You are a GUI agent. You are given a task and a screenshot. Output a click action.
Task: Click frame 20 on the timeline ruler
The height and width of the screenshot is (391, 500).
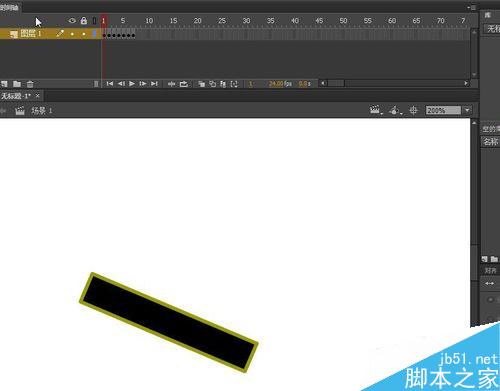pyautogui.click(x=198, y=21)
